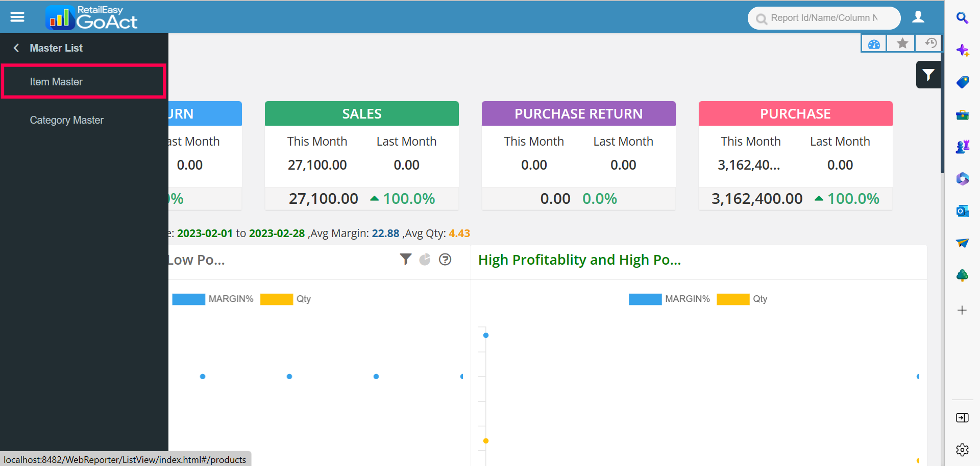Click the pie chart type icon

pyautogui.click(x=425, y=260)
